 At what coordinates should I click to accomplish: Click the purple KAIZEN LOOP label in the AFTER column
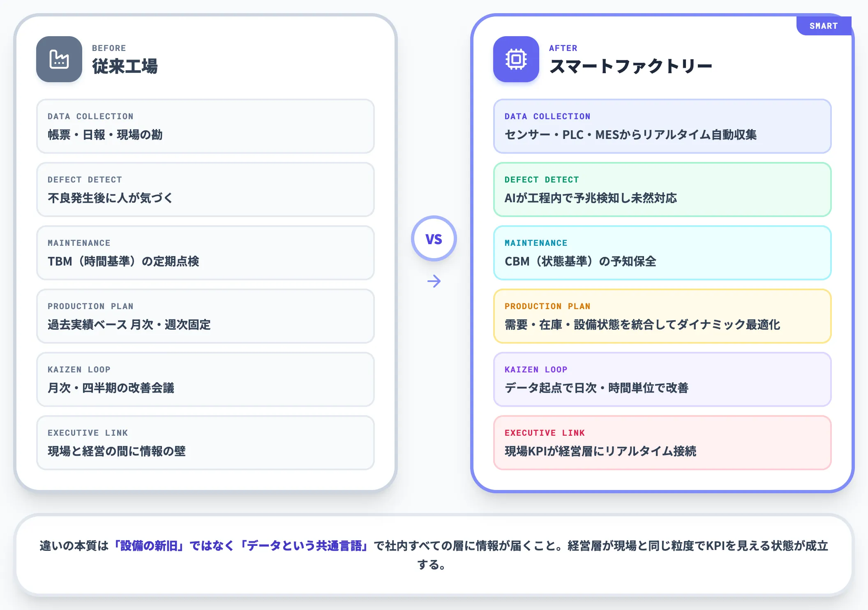point(536,370)
